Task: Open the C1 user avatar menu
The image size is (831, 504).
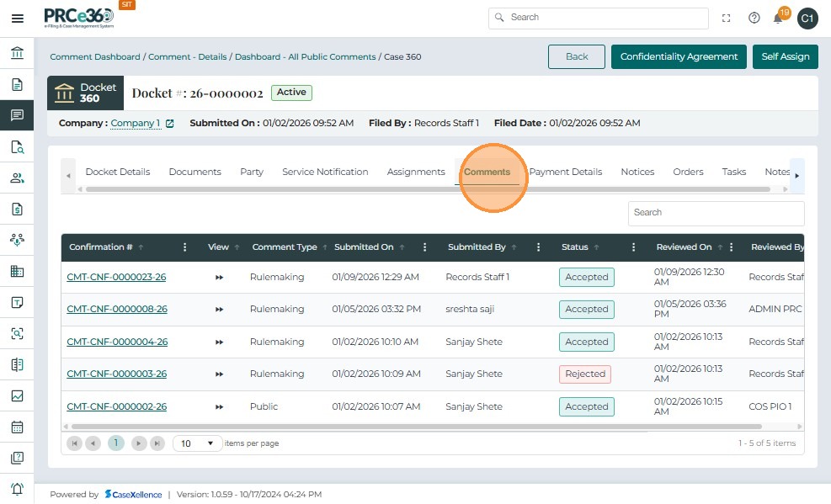Action: pos(807,18)
